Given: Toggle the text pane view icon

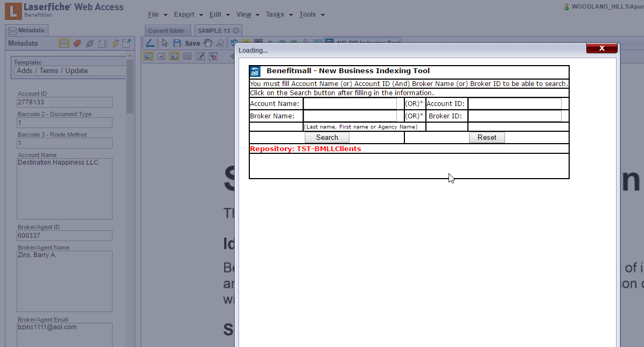Looking at the screenshot, I should pos(162,56).
